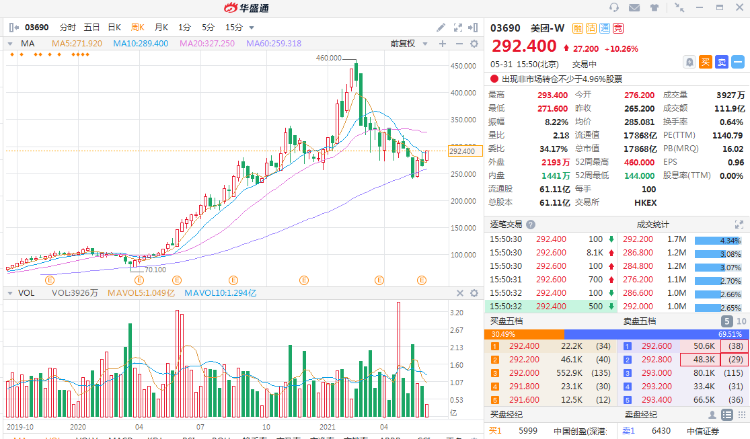Collapse the right quote panel

473,28
